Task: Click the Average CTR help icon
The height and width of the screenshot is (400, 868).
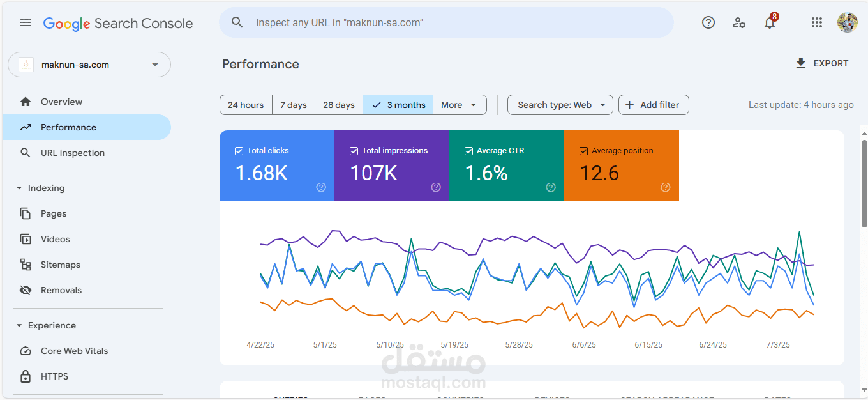Action: tap(551, 187)
